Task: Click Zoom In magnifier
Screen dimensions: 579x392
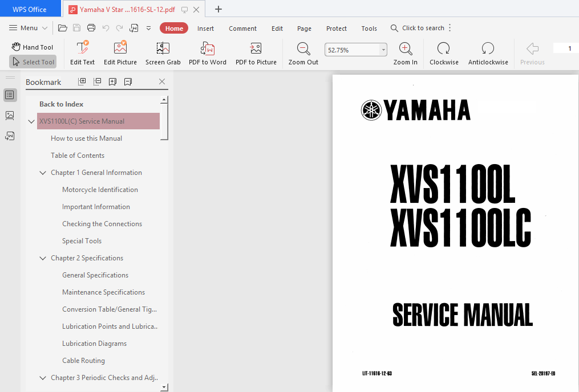Action: [x=406, y=53]
